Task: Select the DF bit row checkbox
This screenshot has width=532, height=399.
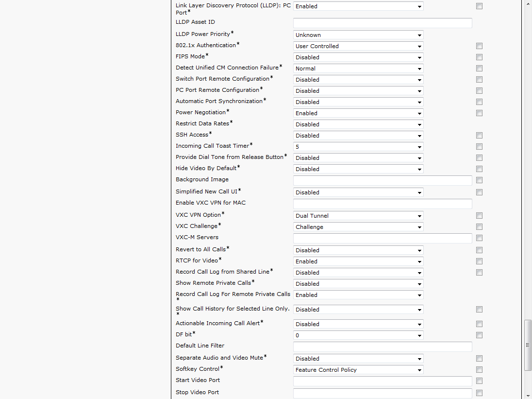Action: coord(479,335)
